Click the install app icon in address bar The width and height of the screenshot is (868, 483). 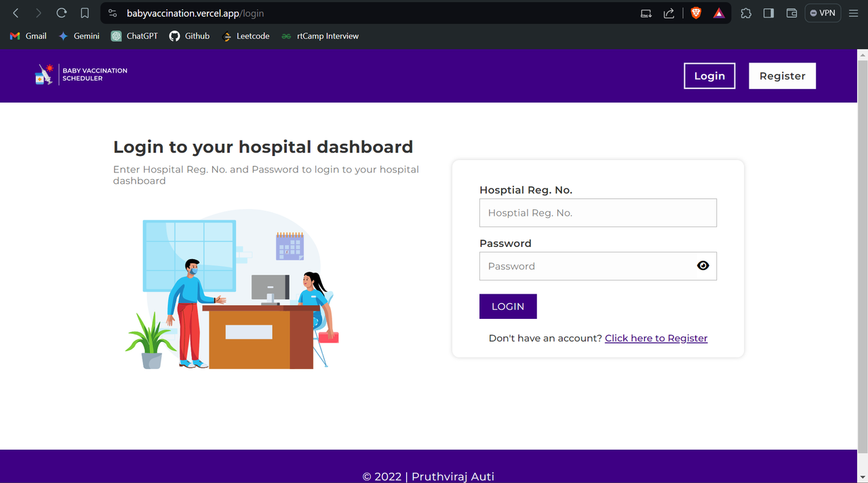coord(646,13)
